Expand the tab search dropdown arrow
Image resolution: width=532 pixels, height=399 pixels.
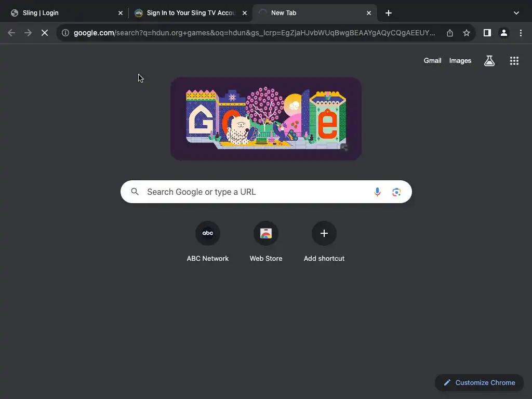(516, 13)
